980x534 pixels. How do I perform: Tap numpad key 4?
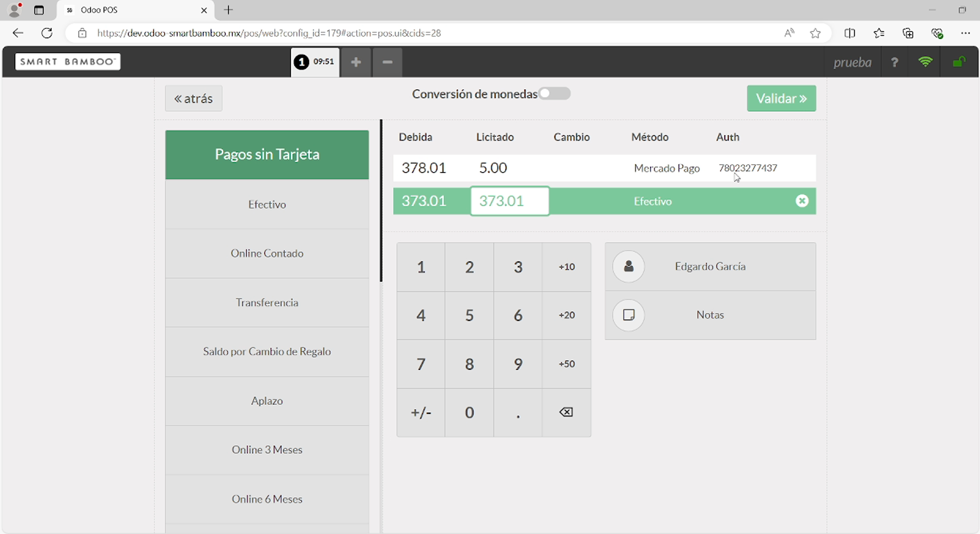click(421, 315)
